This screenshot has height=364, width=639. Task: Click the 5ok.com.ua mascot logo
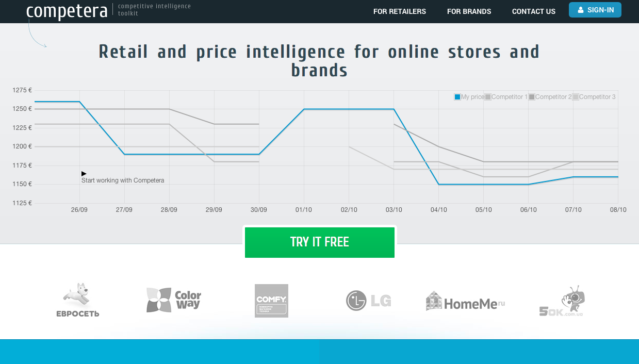pos(562,301)
